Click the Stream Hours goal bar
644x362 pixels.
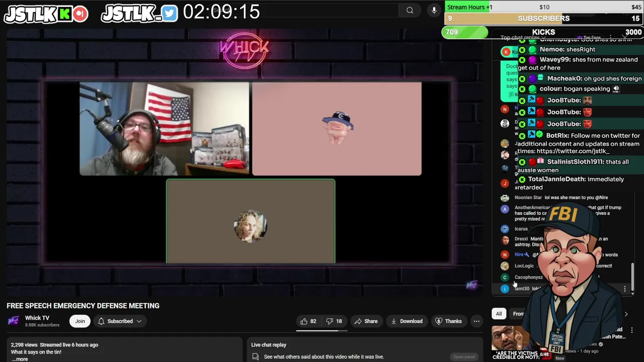pos(543,7)
